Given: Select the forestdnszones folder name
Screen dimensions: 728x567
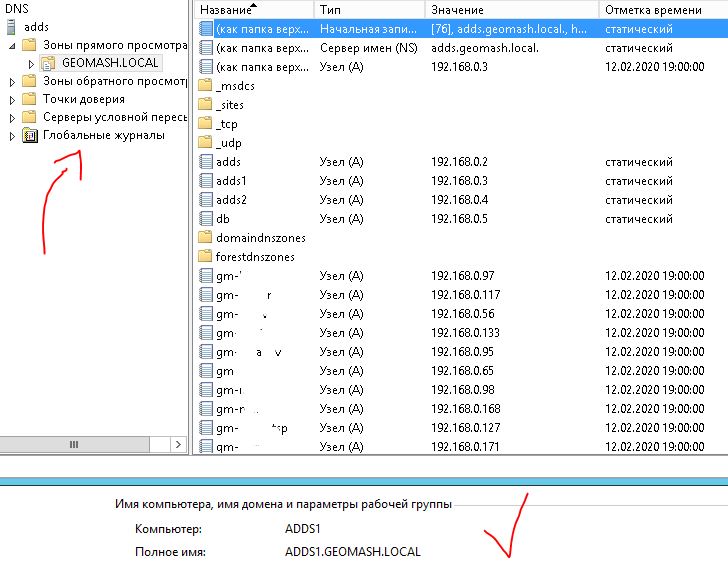Looking at the screenshot, I should tap(255, 257).
